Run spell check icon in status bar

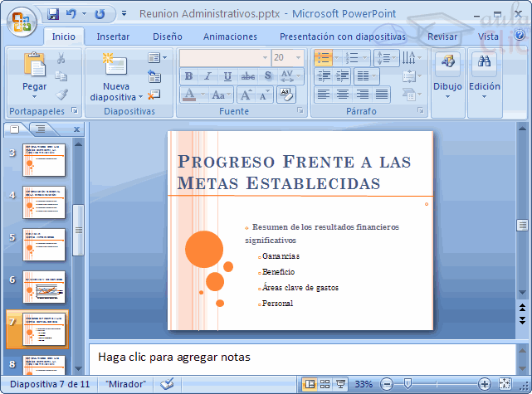click(x=167, y=384)
